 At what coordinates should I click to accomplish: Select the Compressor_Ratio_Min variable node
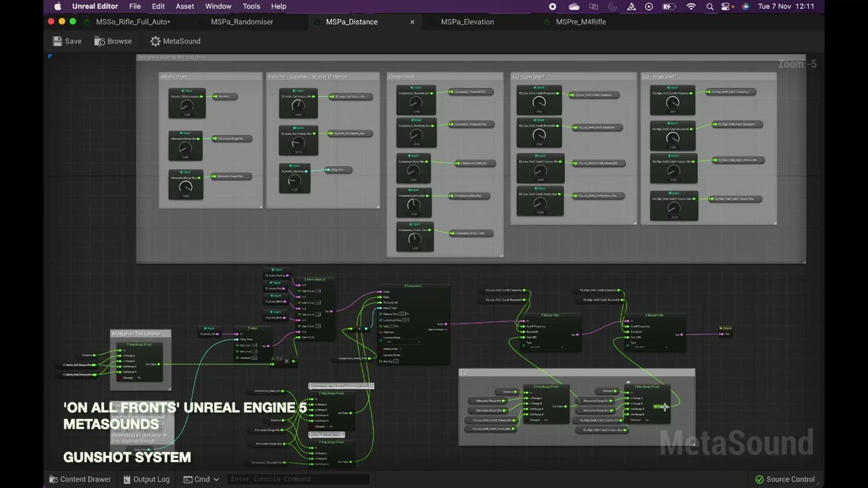[477, 163]
